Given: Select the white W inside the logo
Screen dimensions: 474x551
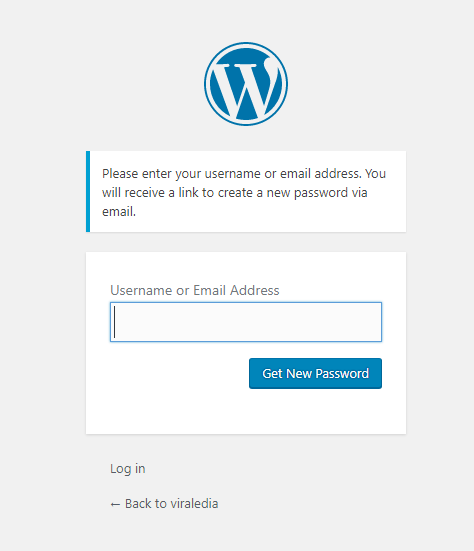Looking at the screenshot, I should tap(244, 90).
